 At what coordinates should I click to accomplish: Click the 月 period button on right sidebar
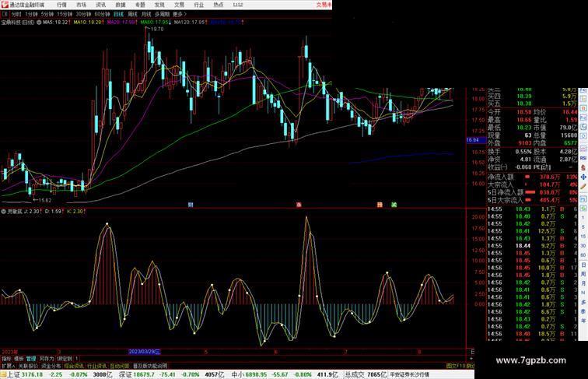click(583, 284)
